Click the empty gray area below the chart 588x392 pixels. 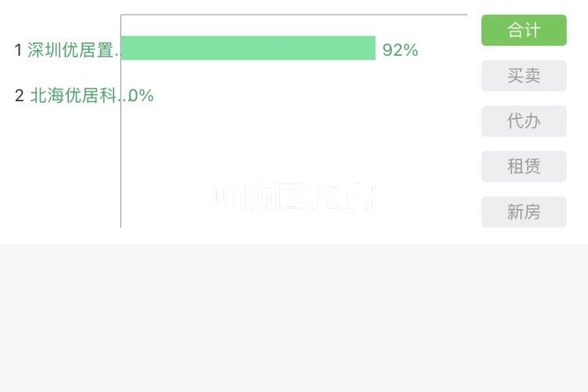coord(294,318)
